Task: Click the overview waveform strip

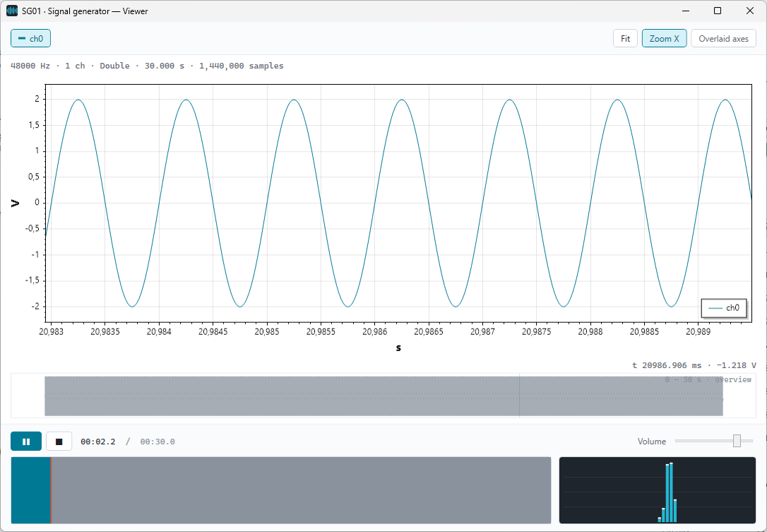Action: [x=383, y=396]
